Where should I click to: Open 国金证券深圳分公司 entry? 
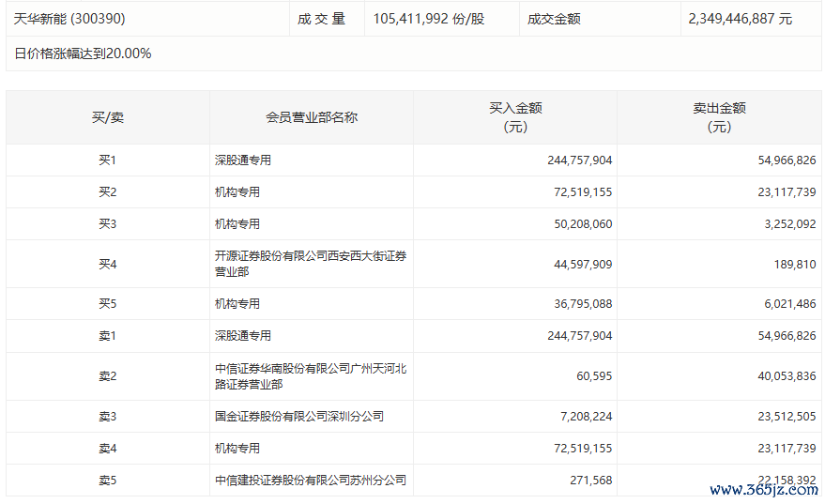[298, 416]
